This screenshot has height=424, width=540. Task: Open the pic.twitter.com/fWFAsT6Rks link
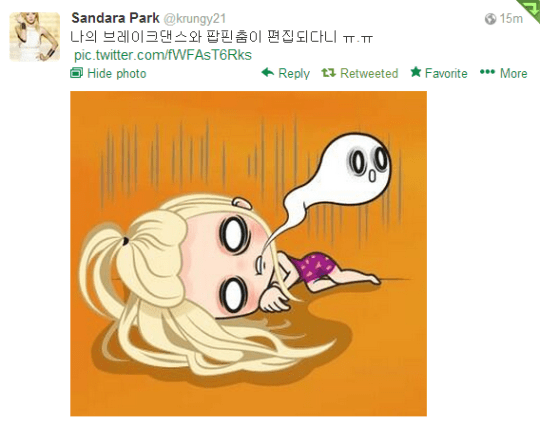163,55
